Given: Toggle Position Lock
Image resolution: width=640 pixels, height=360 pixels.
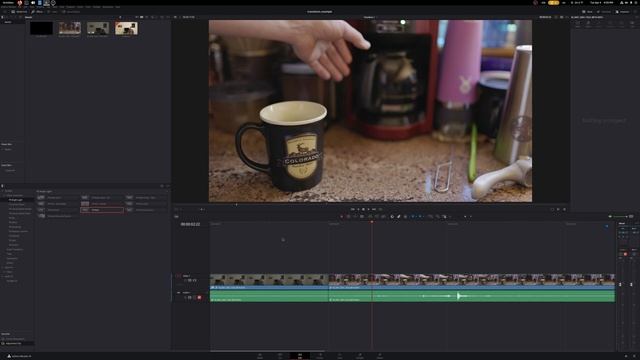Looking at the screenshot, I should [405, 216].
